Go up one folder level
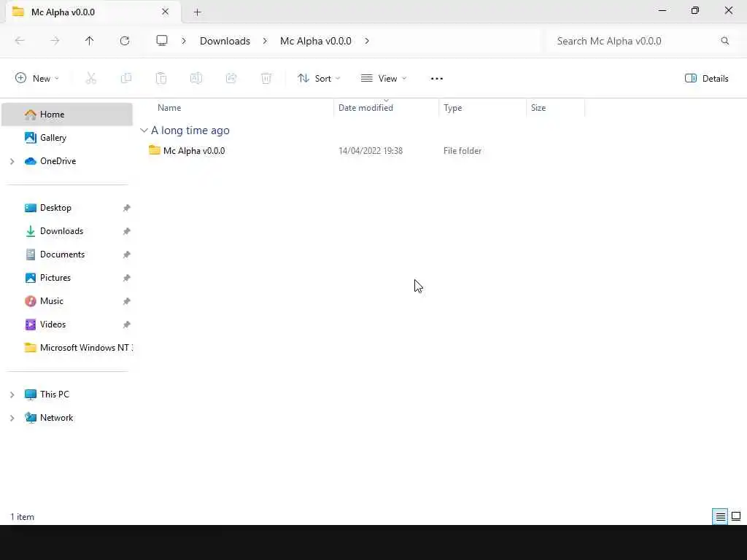747x560 pixels. [x=90, y=41]
